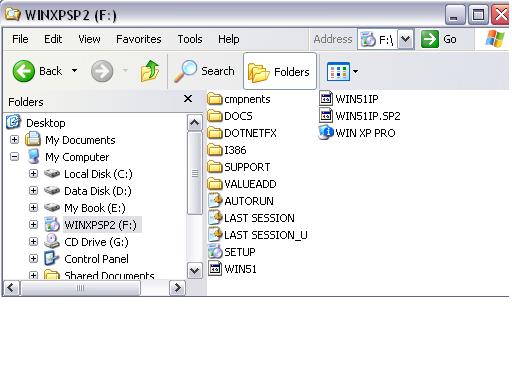The height and width of the screenshot is (384, 512).
Task: Select the WIN51IP.SP2 file icon
Action: 326,116
